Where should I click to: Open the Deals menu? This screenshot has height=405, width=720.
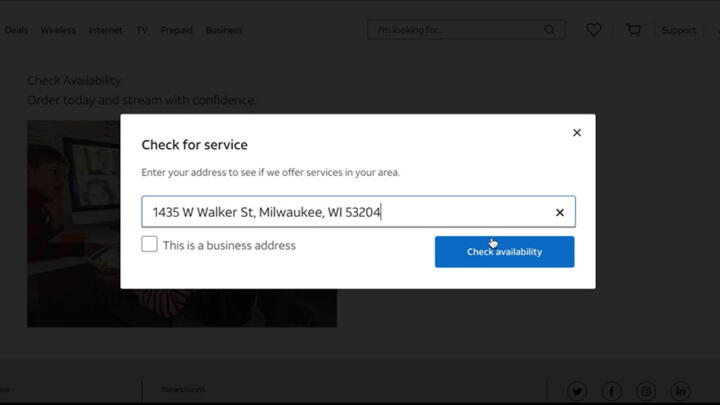point(16,30)
